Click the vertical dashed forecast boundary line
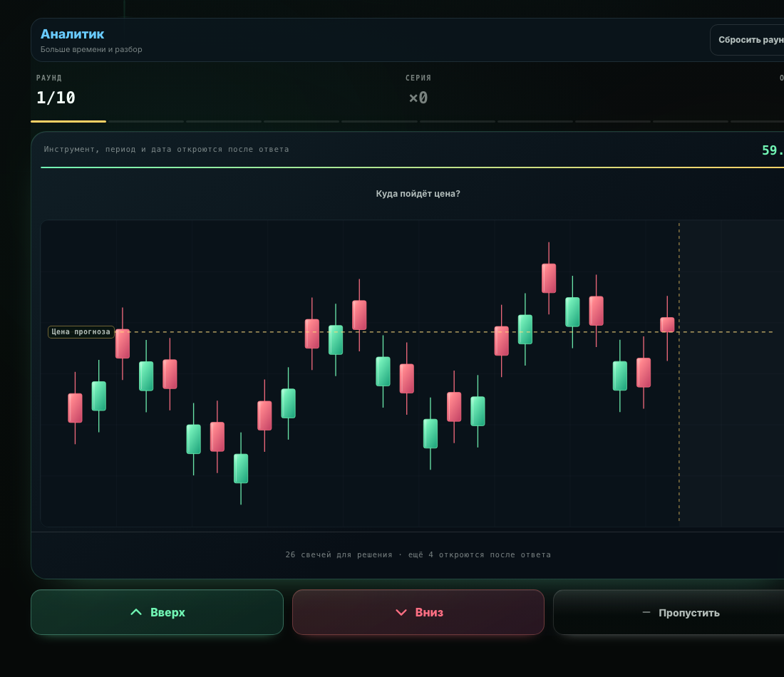784x677 pixels. 679,373
